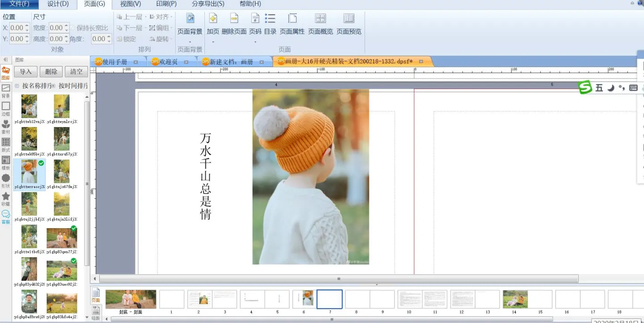Click the 加页 add page icon
This screenshot has width=644, height=323.
click(x=213, y=18)
